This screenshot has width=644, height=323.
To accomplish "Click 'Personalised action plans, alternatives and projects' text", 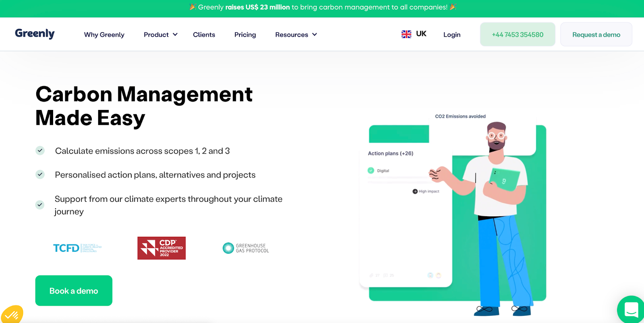I will (x=155, y=175).
